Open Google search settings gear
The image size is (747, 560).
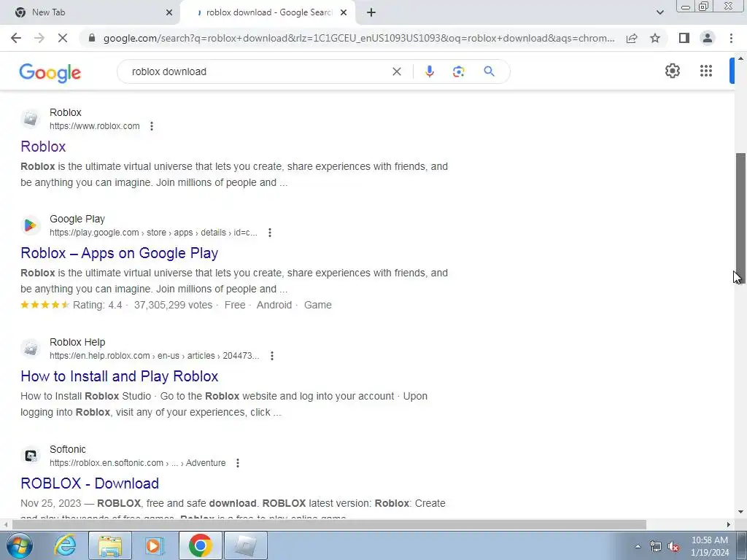[672, 71]
